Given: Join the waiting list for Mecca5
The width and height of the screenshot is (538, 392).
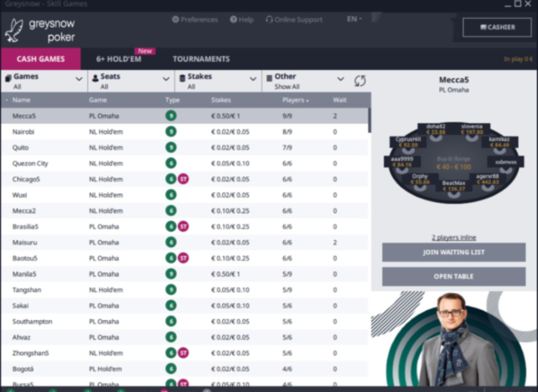Looking at the screenshot, I should (x=453, y=253).
